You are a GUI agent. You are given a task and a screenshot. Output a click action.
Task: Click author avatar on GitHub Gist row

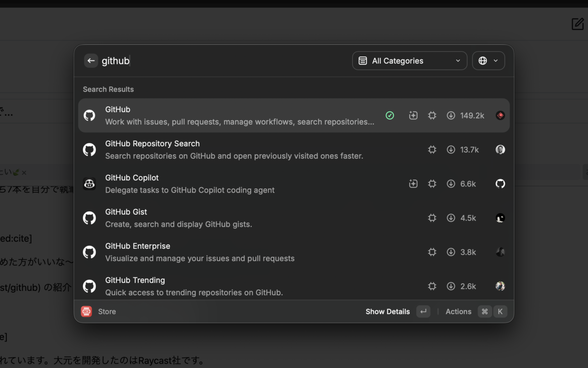500,218
